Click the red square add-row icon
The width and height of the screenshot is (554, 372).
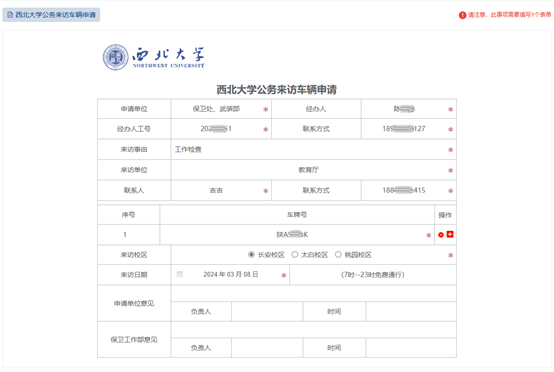pos(450,234)
